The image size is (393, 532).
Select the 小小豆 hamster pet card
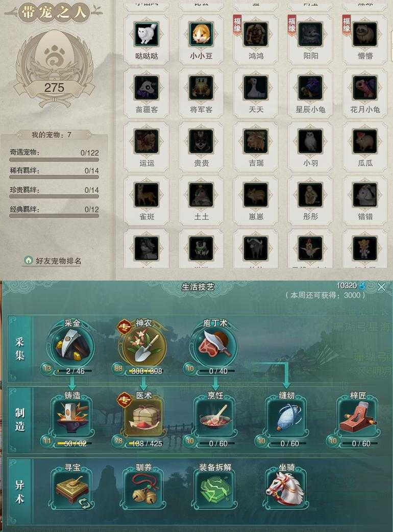(x=201, y=39)
